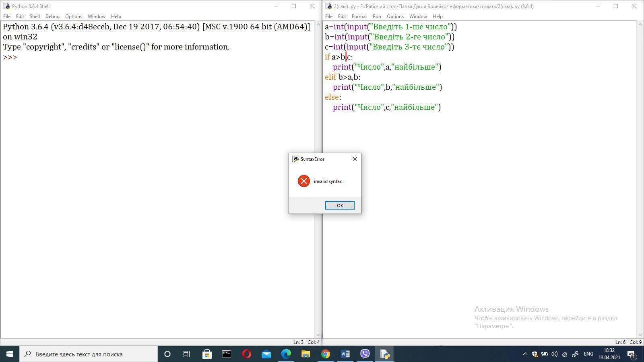The image size is (644, 362).
Task: Click 'Col: 4' in Shell status bar
Action: (x=314, y=342)
